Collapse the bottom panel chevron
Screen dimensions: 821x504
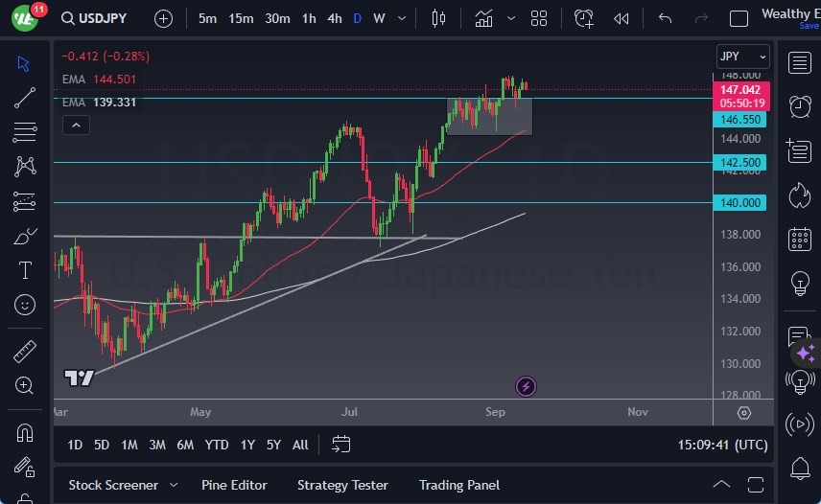pyautogui.click(x=722, y=485)
